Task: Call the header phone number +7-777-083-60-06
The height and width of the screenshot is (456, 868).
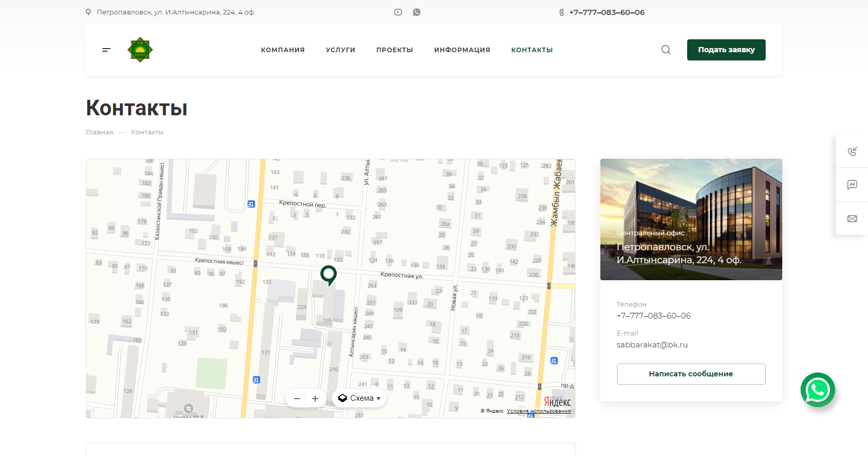Action: point(607,12)
